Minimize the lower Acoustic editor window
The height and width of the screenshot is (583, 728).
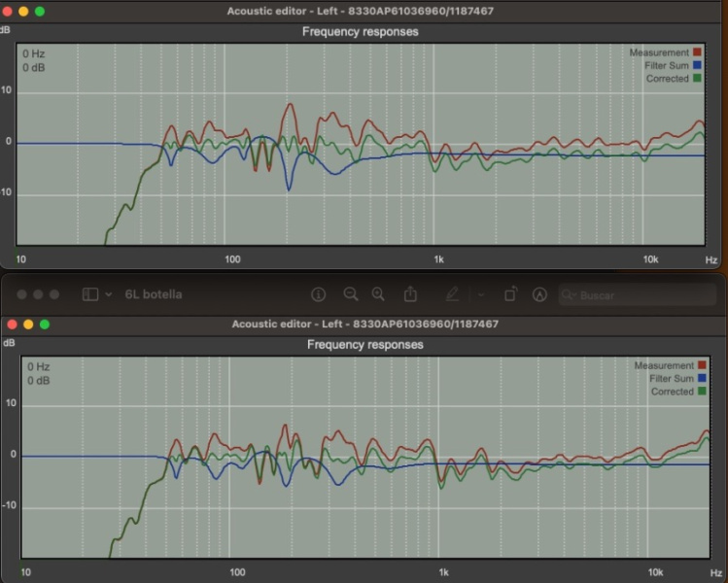click(28, 324)
